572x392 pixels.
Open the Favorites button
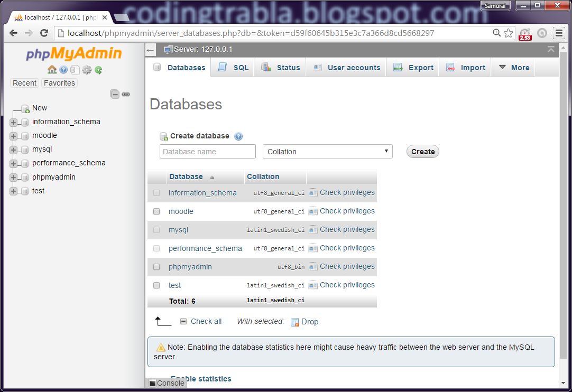pyautogui.click(x=59, y=83)
